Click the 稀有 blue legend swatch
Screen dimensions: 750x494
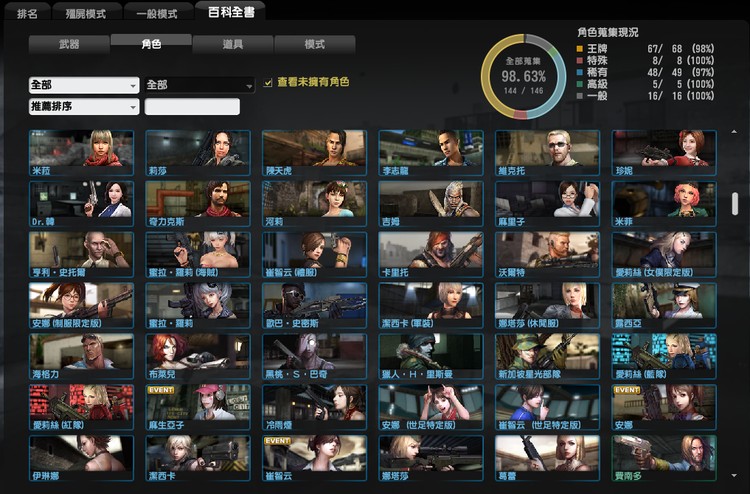pyautogui.click(x=580, y=72)
